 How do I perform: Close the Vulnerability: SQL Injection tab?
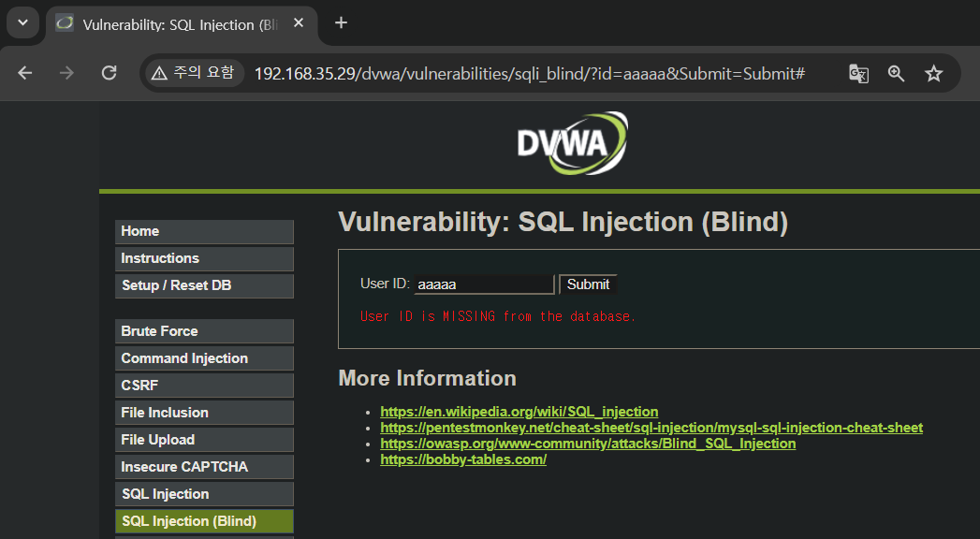[x=299, y=23]
